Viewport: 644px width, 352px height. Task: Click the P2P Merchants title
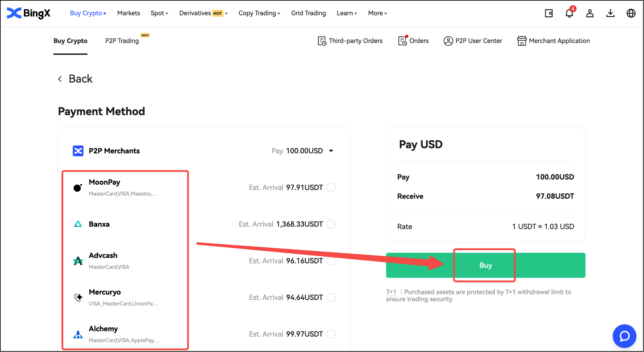click(114, 151)
